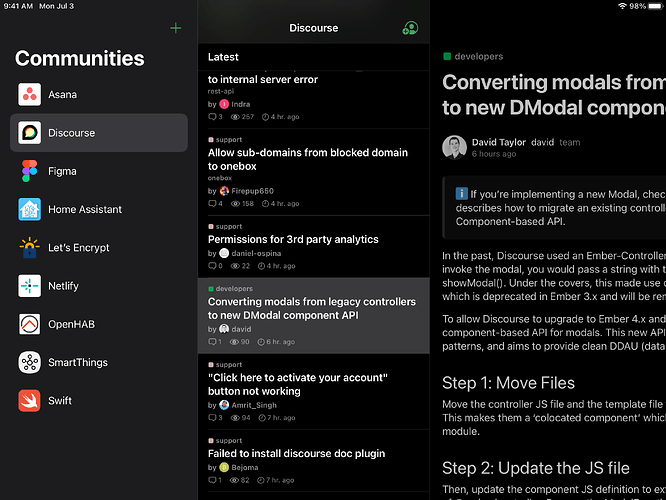Open topic 'Permissions for 3rd party analytics'

[x=293, y=239]
